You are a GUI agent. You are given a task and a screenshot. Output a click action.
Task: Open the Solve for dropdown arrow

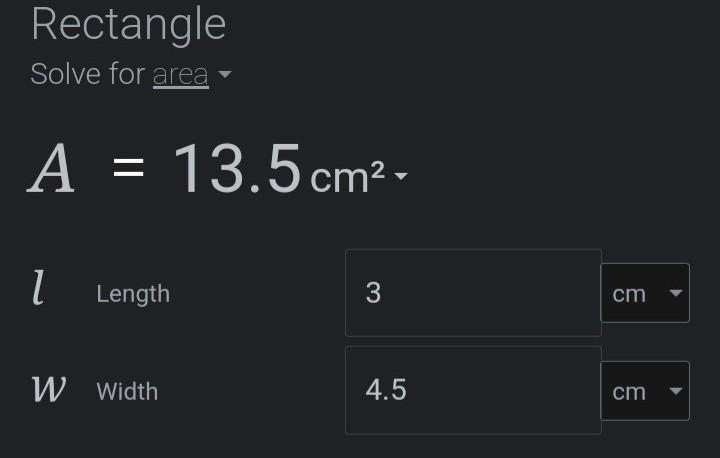click(x=224, y=76)
